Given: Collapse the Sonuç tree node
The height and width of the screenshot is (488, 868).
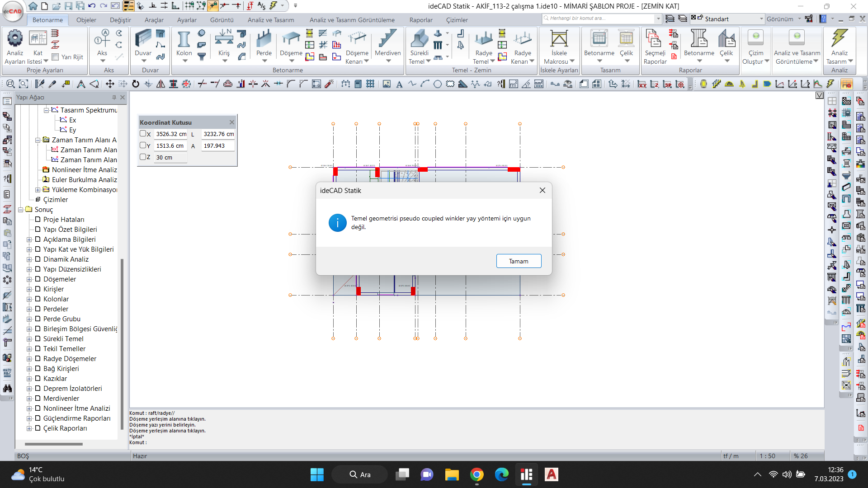Looking at the screenshot, I should click(x=21, y=210).
